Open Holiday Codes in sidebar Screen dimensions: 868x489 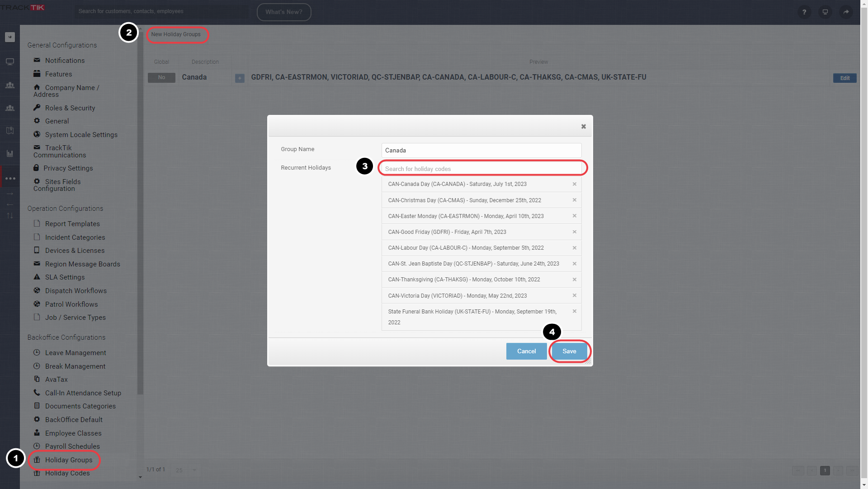click(67, 473)
